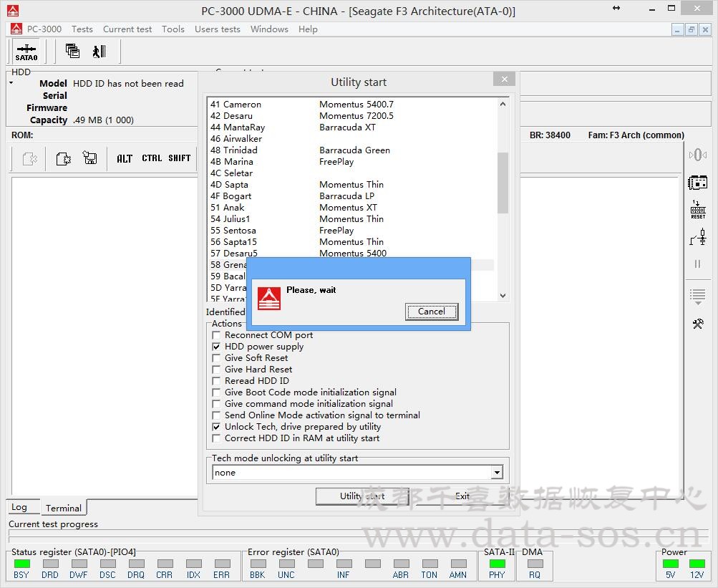
Task: Open the Tech mode unlocking dropdown
Action: tap(496, 473)
